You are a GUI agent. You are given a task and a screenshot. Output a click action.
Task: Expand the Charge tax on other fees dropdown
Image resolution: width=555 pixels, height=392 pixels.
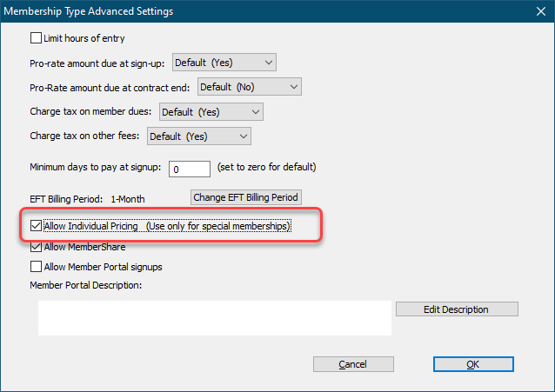tap(198, 136)
